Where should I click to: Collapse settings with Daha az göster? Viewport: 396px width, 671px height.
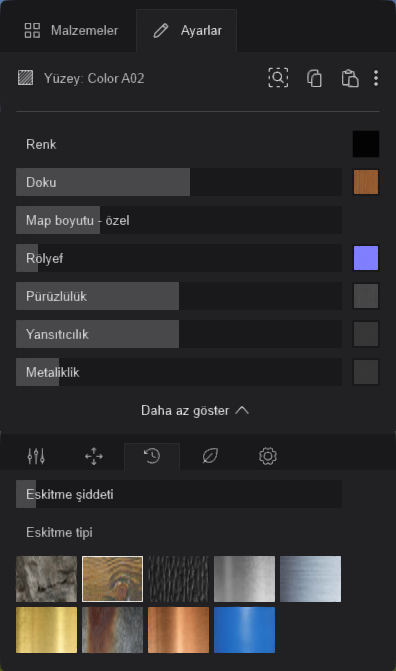click(x=195, y=410)
